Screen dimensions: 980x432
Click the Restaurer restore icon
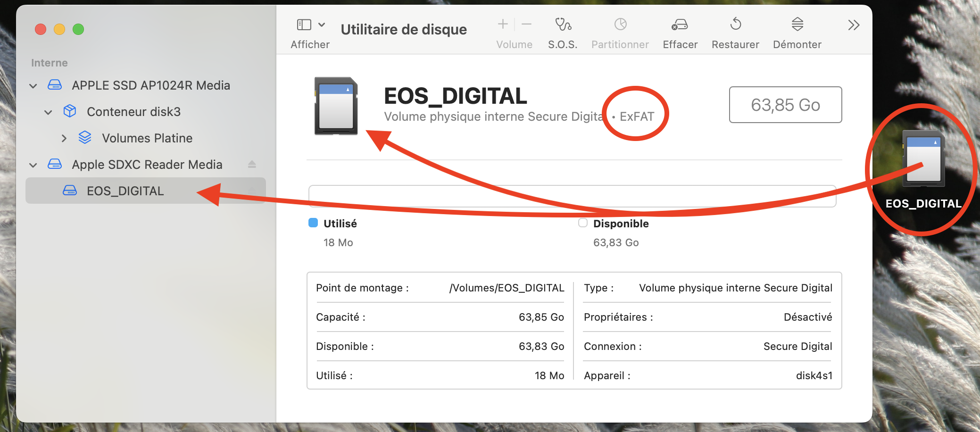point(736,24)
